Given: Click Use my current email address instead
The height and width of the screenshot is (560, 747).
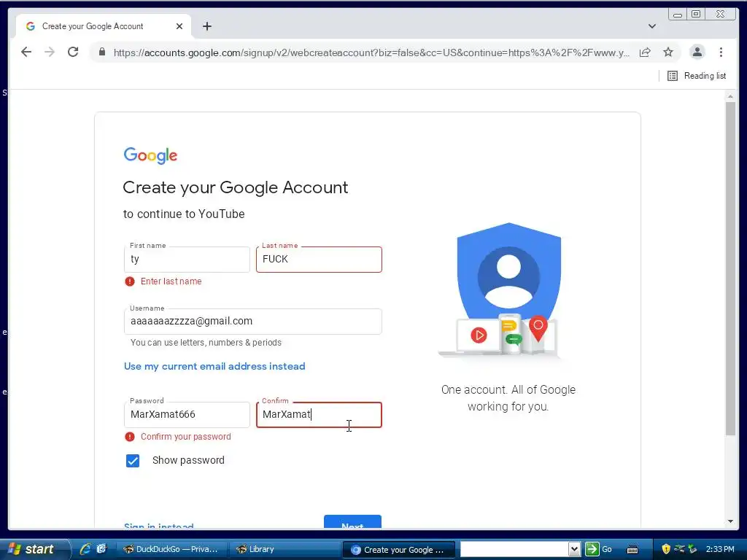Looking at the screenshot, I should 214,366.
